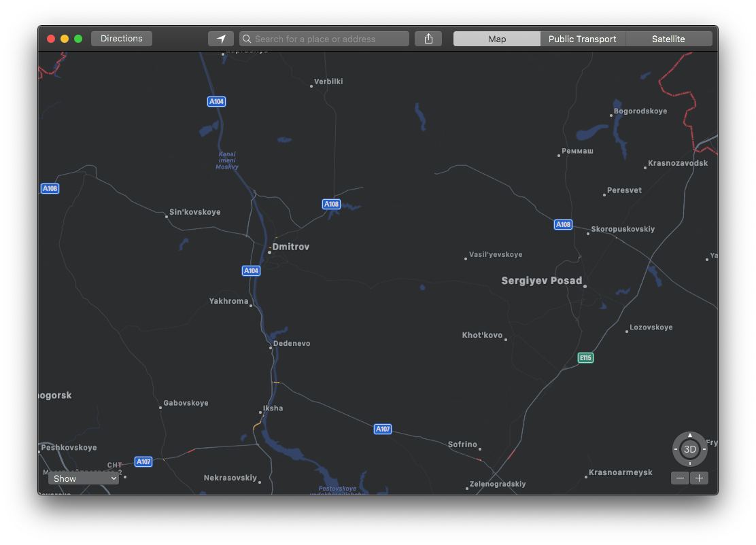This screenshot has width=756, height=545.
Task: Select the Peshkovskoye label
Action: click(x=69, y=447)
